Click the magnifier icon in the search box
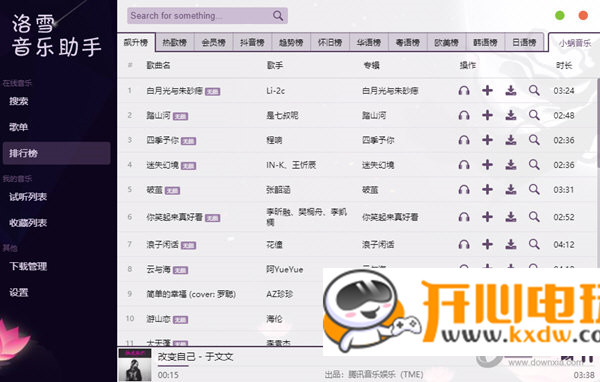This screenshot has height=382, width=600. pyautogui.click(x=278, y=16)
